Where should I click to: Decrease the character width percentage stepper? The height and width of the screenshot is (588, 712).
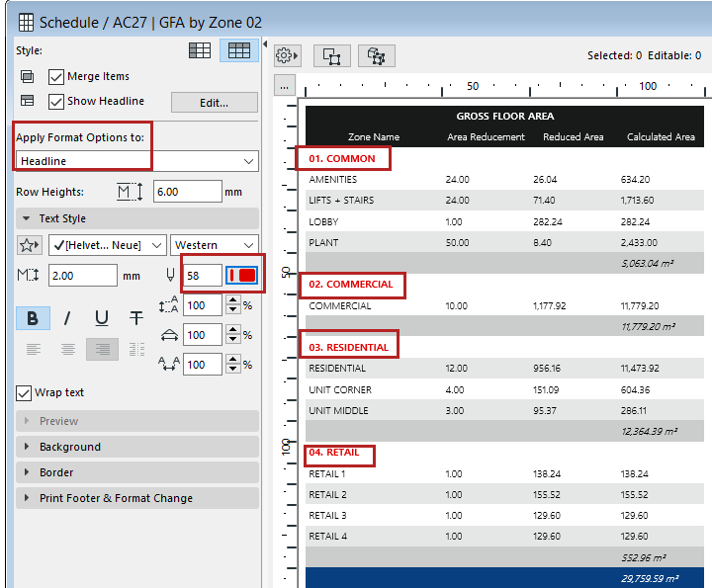point(233,340)
